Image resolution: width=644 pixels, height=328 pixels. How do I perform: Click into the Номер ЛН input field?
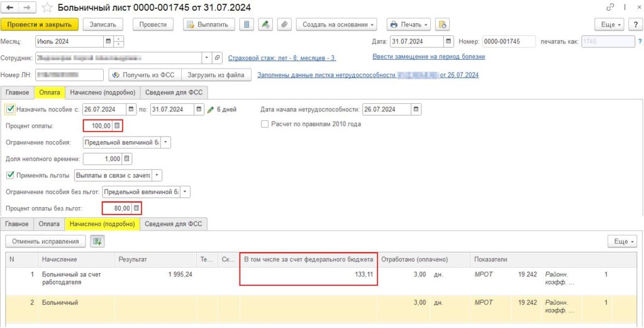click(x=69, y=75)
